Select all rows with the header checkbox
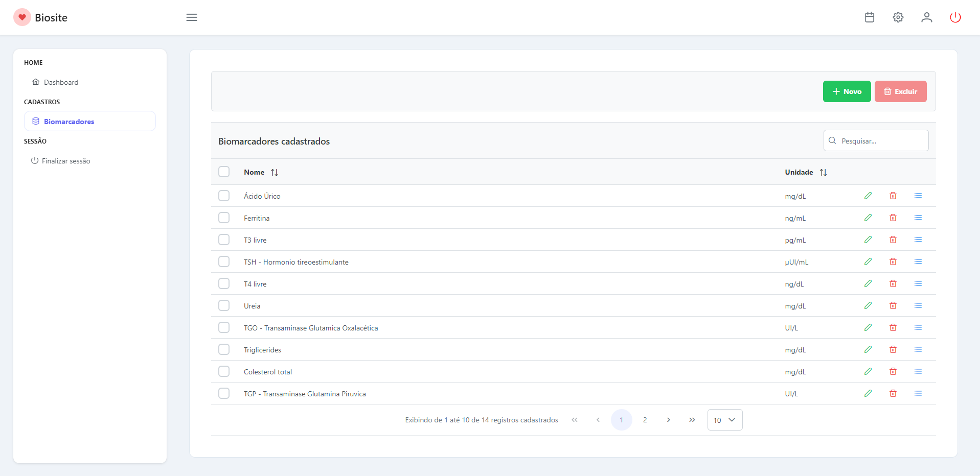This screenshot has height=476, width=980. point(224,172)
